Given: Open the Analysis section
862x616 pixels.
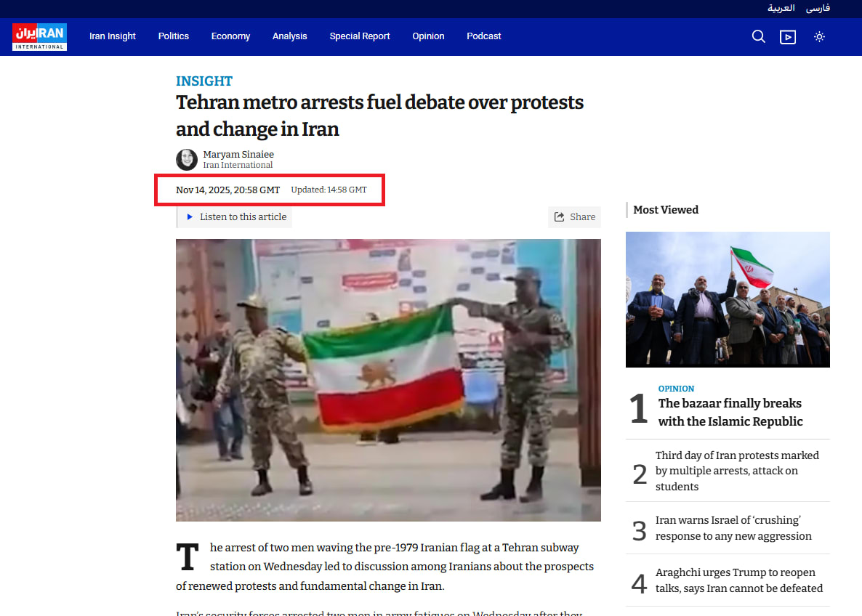Looking at the screenshot, I should pos(289,36).
